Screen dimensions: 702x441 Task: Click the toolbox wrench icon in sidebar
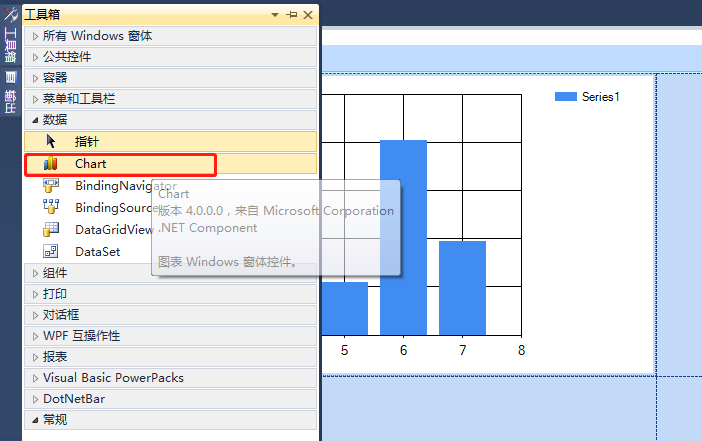(10, 14)
